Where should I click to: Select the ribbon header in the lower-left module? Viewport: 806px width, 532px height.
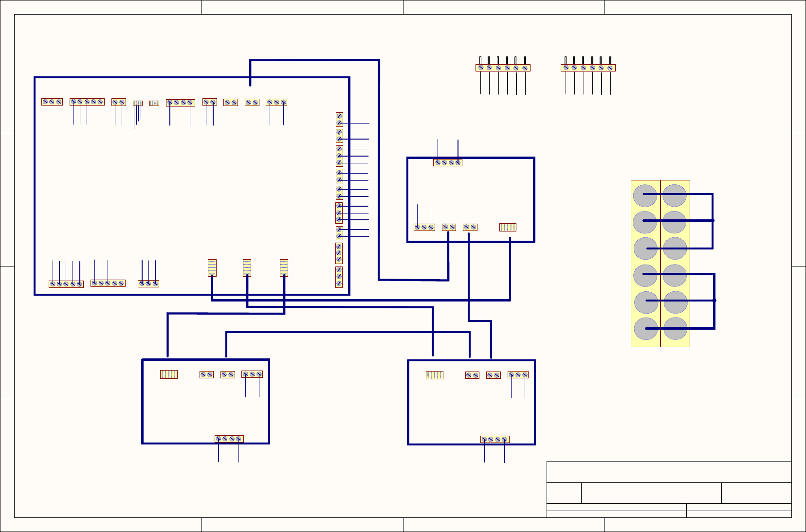(169, 374)
